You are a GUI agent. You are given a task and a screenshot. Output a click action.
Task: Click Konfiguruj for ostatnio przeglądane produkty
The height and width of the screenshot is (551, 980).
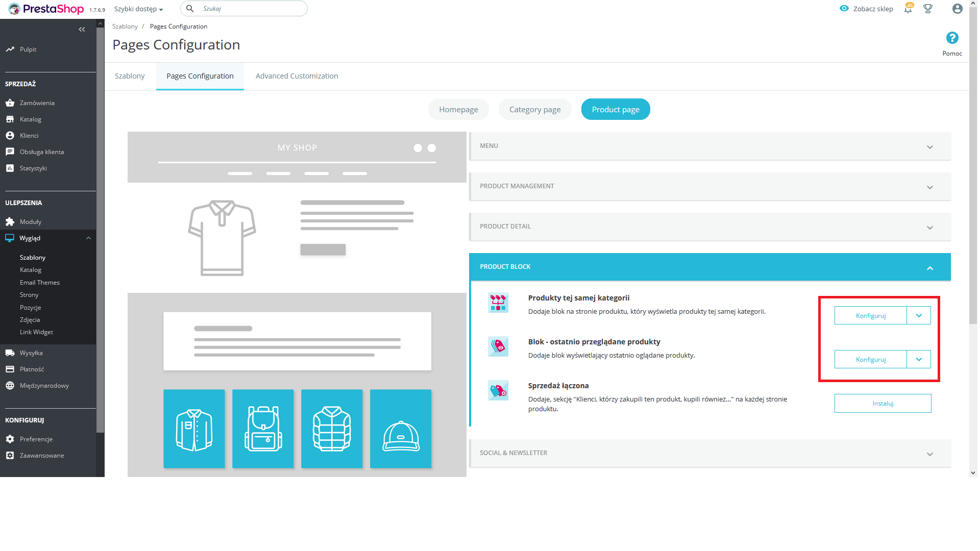(x=870, y=360)
